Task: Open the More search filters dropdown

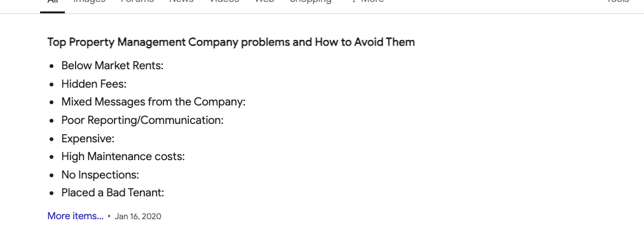Action: tap(367, 1)
